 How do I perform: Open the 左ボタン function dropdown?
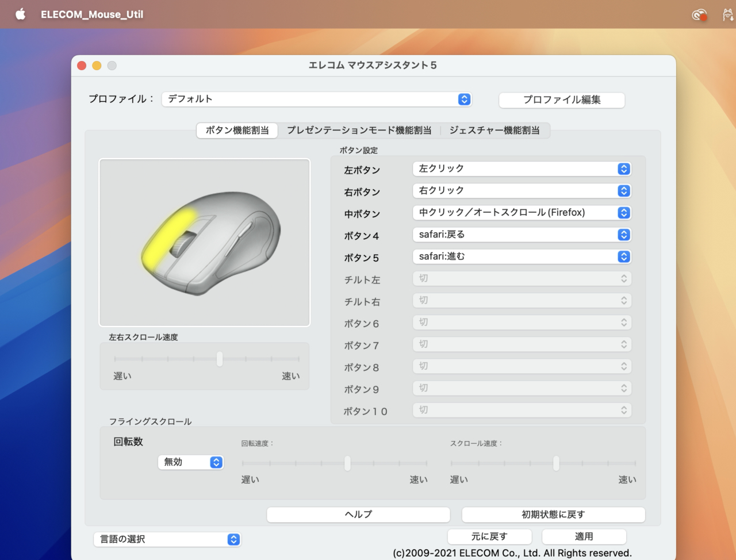[x=522, y=168]
